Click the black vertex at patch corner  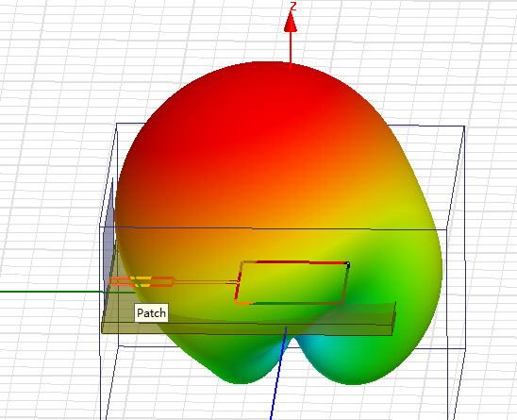(347, 264)
